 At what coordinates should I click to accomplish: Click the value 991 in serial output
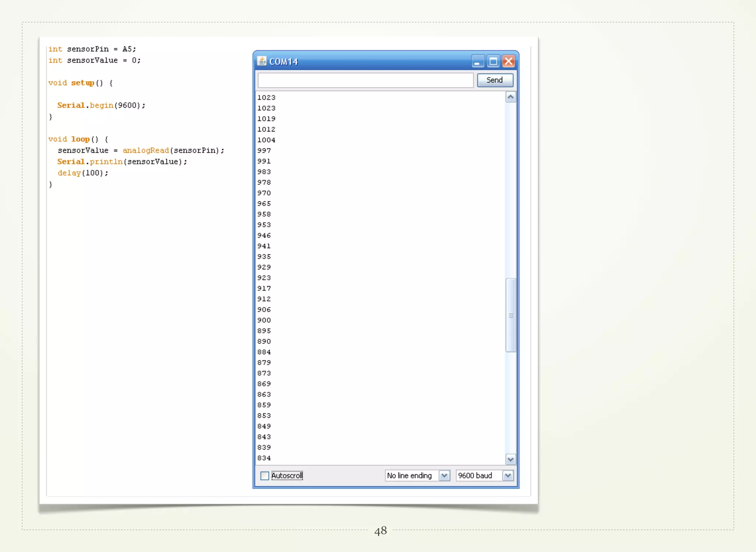coord(264,161)
